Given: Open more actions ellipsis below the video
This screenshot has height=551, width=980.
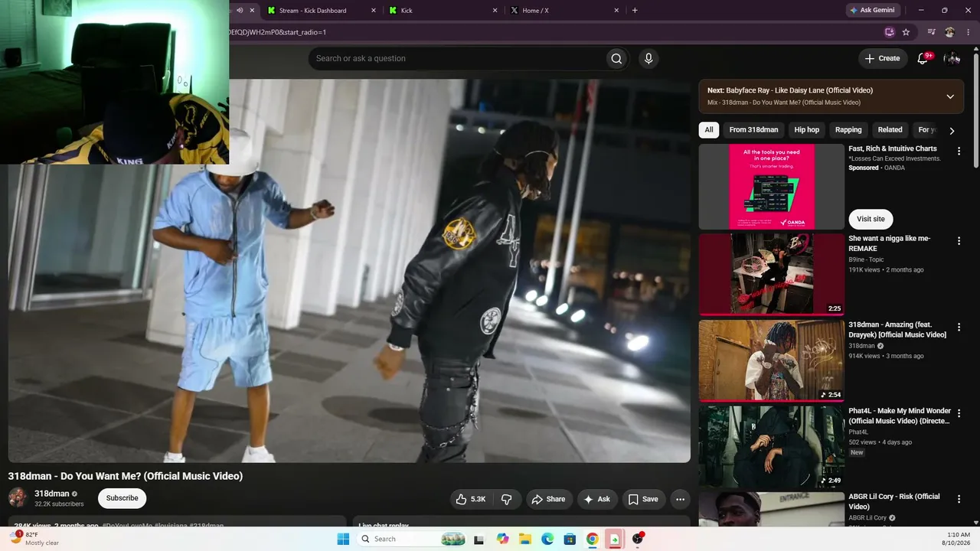Looking at the screenshot, I should pyautogui.click(x=680, y=499).
